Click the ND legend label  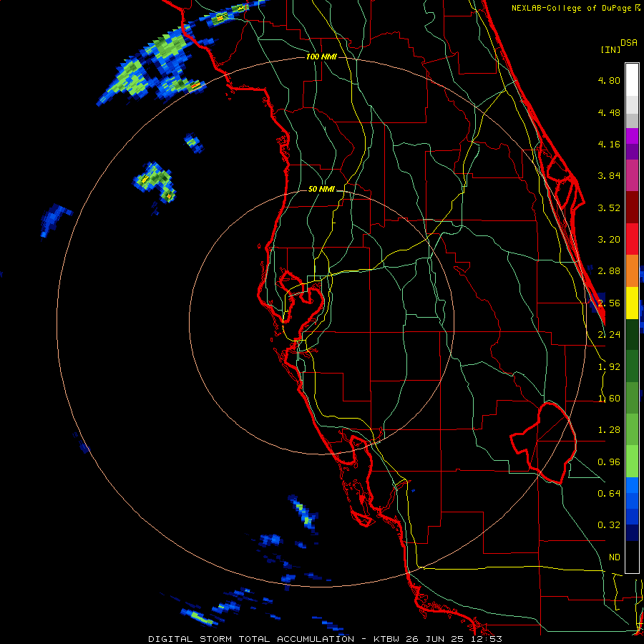pyautogui.click(x=615, y=557)
